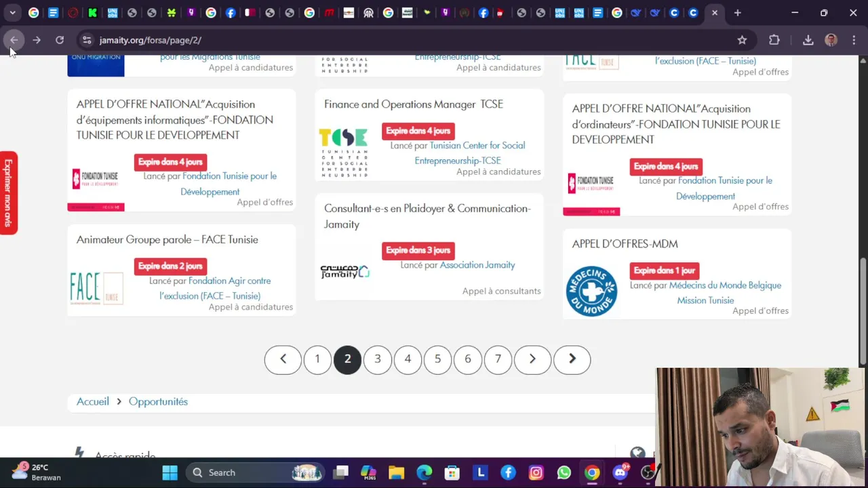Open Instagram from the taskbar

pos(536,472)
